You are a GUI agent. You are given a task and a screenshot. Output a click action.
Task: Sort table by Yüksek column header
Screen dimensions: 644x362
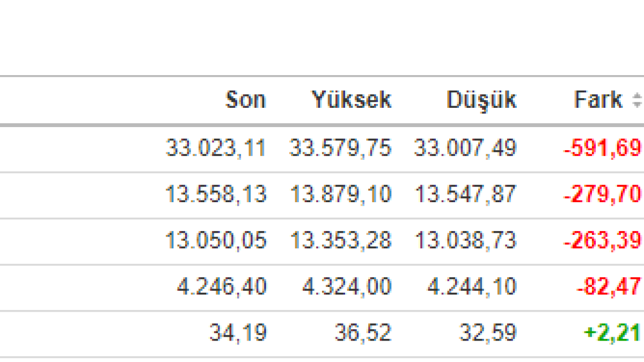tap(352, 100)
